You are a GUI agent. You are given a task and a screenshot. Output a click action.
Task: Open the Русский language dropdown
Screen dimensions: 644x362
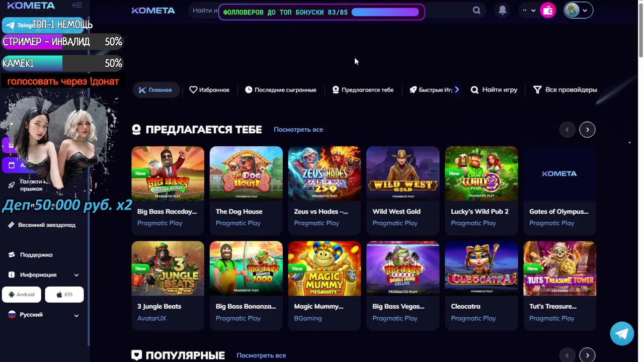coord(44,315)
